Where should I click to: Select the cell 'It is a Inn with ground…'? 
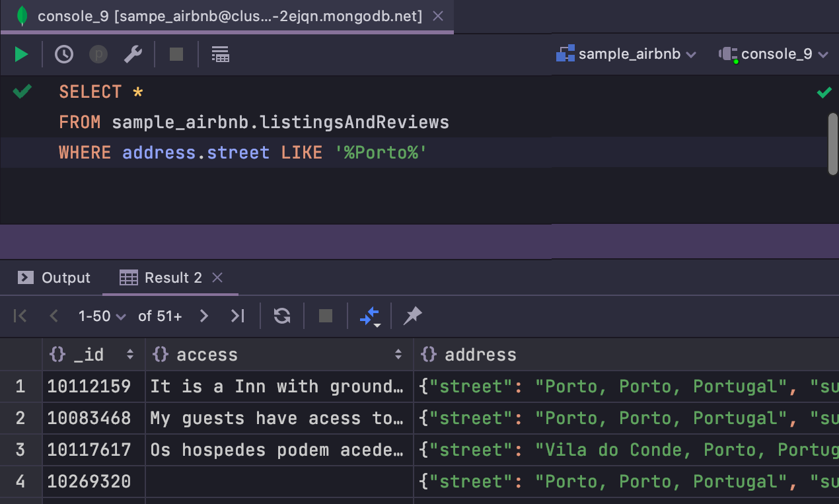coord(279,386)
